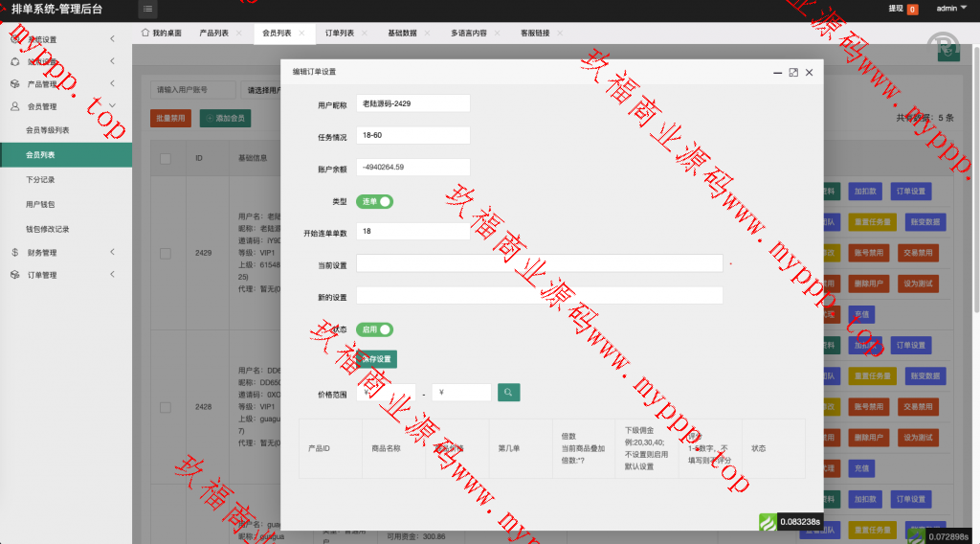Viewport: 980px width, 544px height.
Task: Switch to the 基础数据 tab
Action: coord(402,33)
